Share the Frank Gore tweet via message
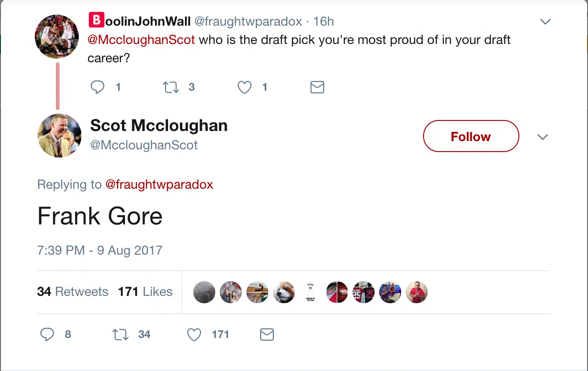This screenshot has height=371, width=588. 267,335
